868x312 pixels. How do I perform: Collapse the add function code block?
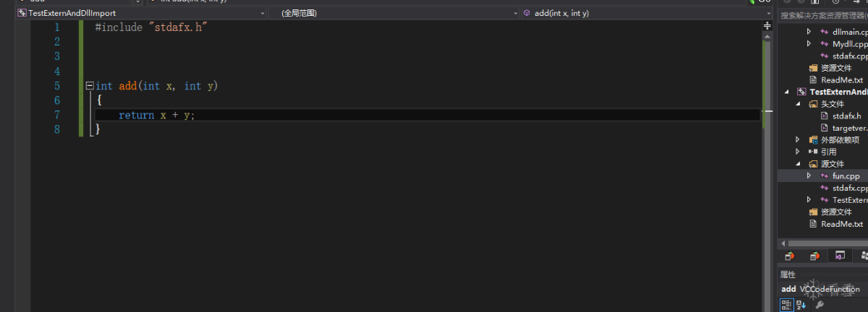pyautogui.click(x=90, y=86)
